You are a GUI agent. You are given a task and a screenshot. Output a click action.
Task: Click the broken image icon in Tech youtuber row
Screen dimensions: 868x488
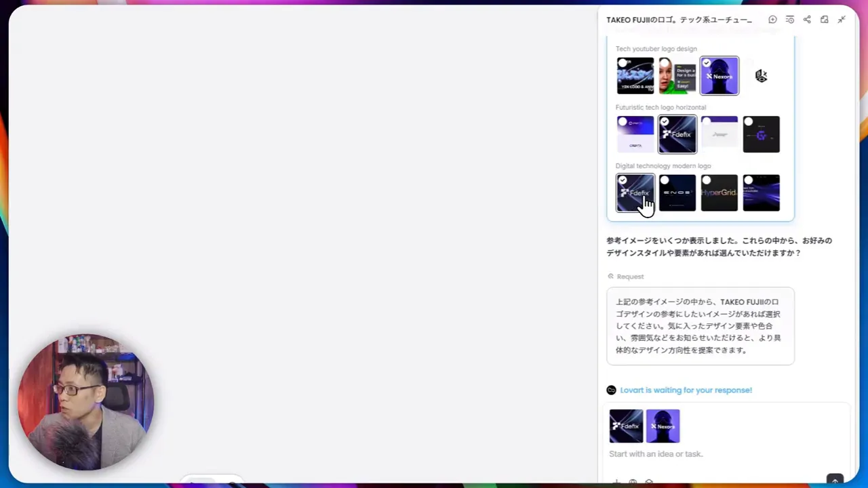pyautogui.click(x=761, y=76)
